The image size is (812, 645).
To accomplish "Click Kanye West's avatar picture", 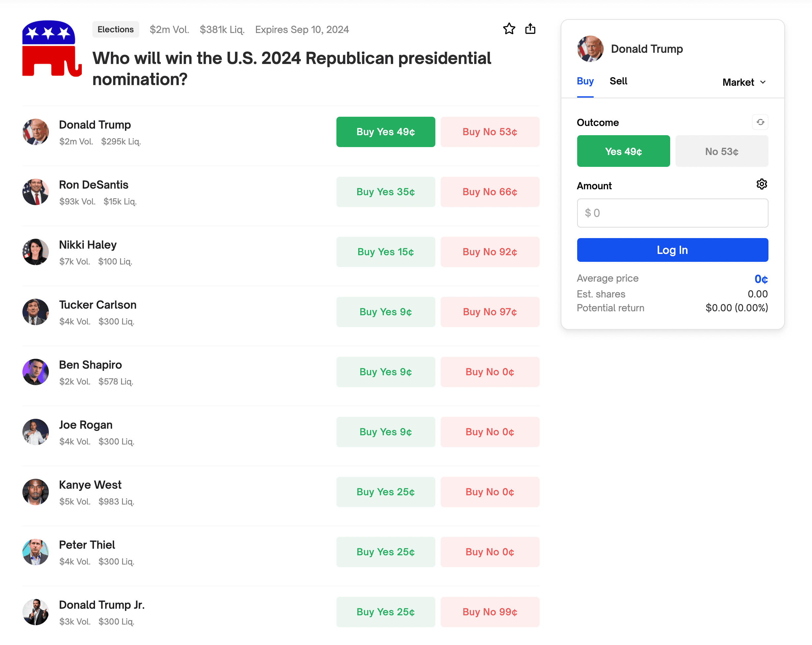I will [36, 492].
